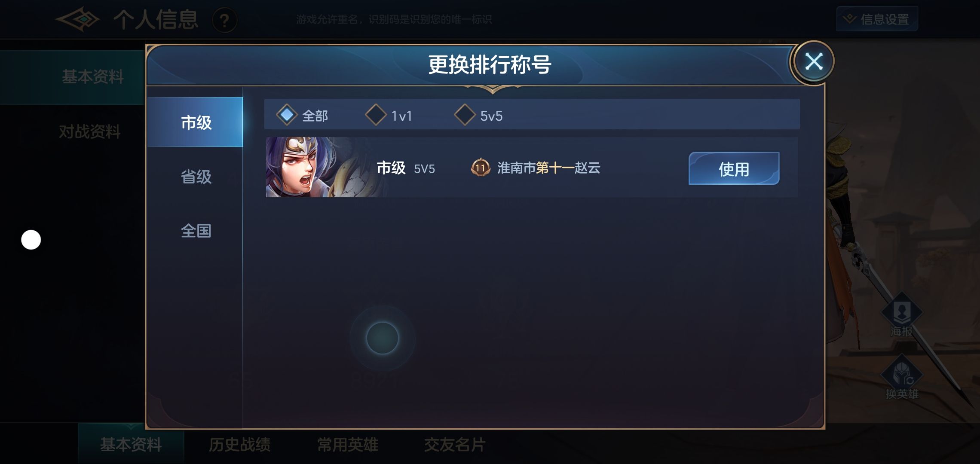Screen dimensions: 980x464
Task: Select the 1v1 filter option
Action: [389, 115]
